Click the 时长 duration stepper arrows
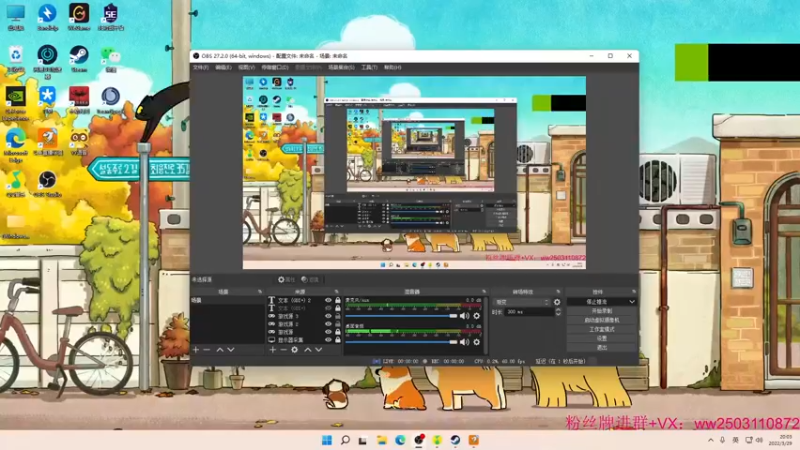800x450 pixels. [558, 312]
